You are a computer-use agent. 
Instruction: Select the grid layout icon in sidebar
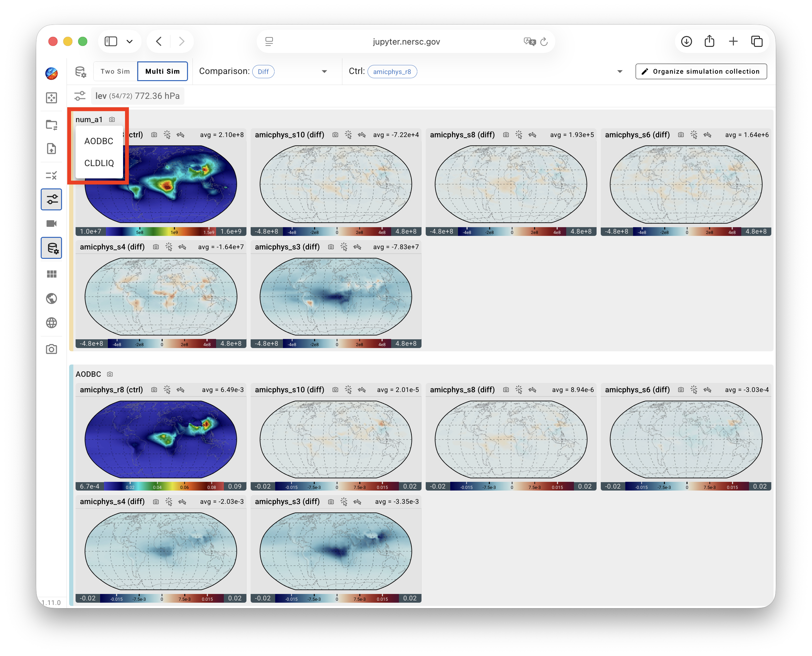(x=51, y=274)
